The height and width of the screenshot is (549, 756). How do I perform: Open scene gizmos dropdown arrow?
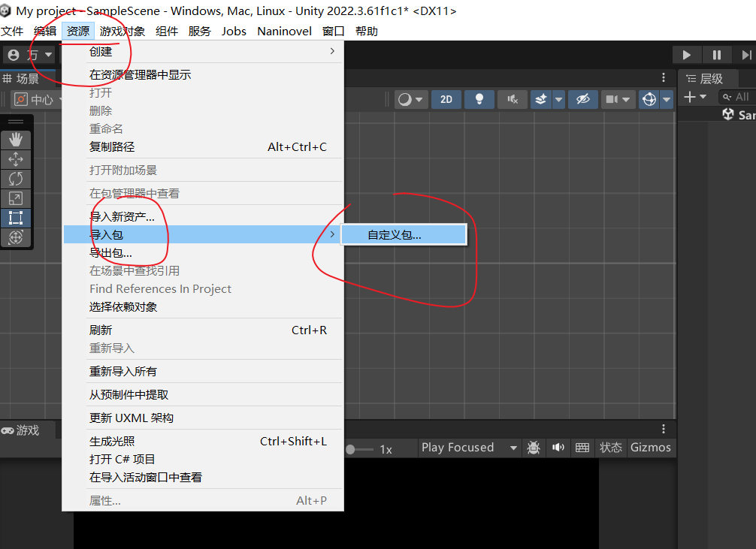tap(667, 99)
